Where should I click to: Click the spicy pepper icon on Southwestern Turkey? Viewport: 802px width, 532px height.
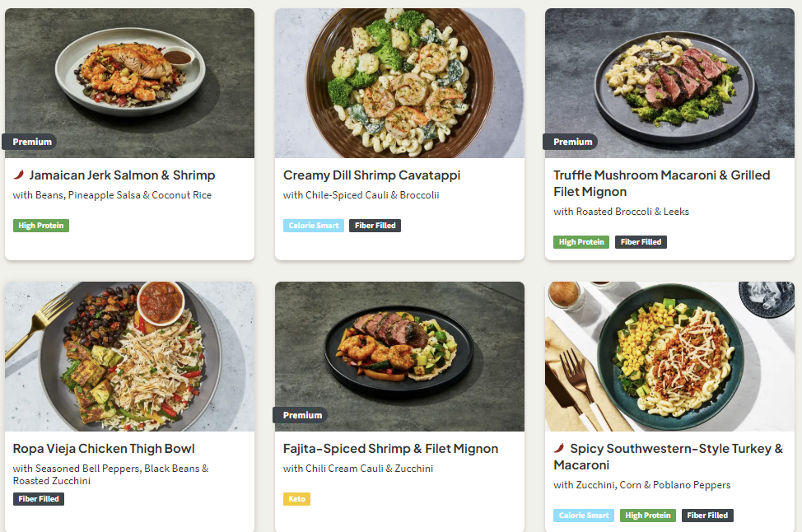pyautogui.click(x=559, y=448)
